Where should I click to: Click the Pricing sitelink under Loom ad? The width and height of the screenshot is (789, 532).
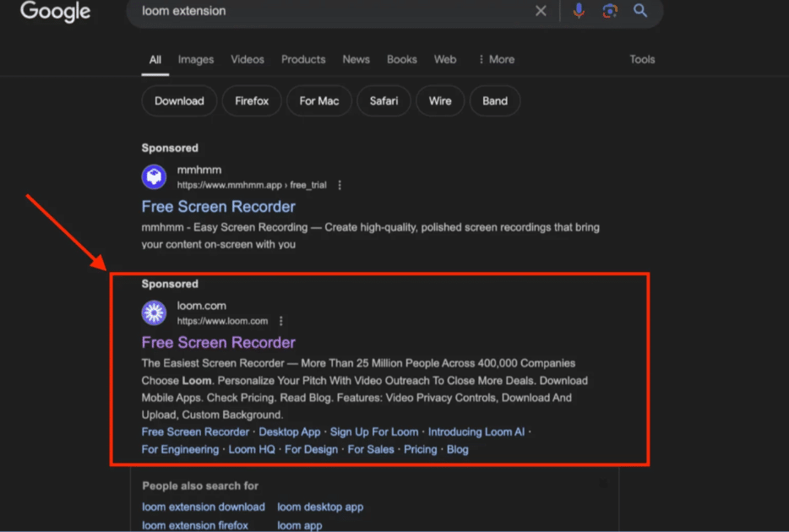[x=420, y=449]
